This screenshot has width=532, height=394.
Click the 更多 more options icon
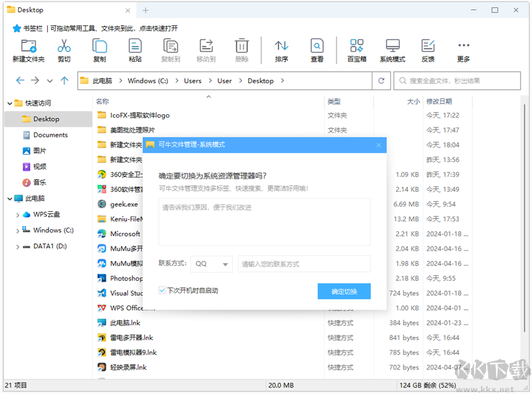coord(464,46)
